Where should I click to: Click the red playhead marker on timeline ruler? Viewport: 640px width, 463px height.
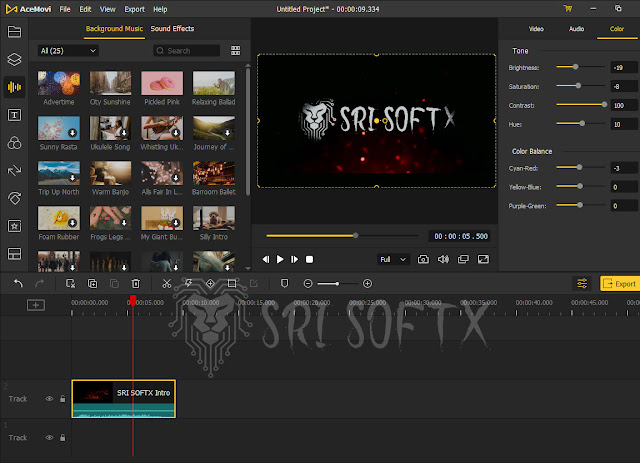(133, 301)
